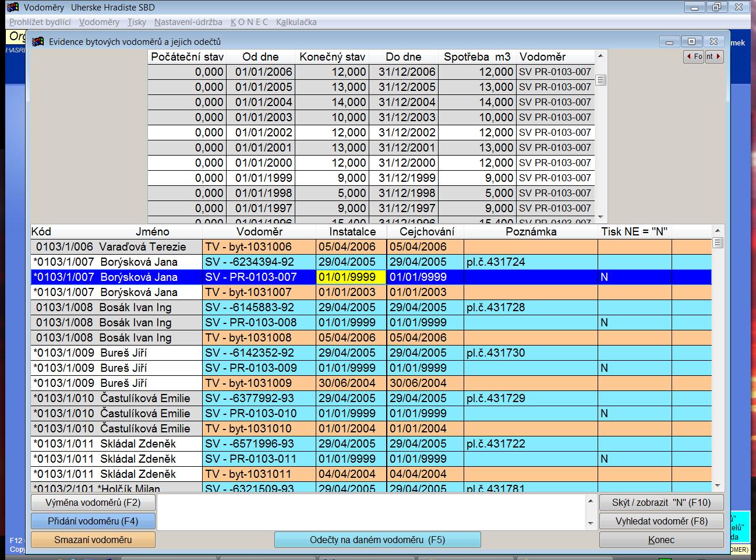Viewport: 756px width, 560px height.
Task: Open the Prohlížet bydlící menu
Action: point(40,22)
